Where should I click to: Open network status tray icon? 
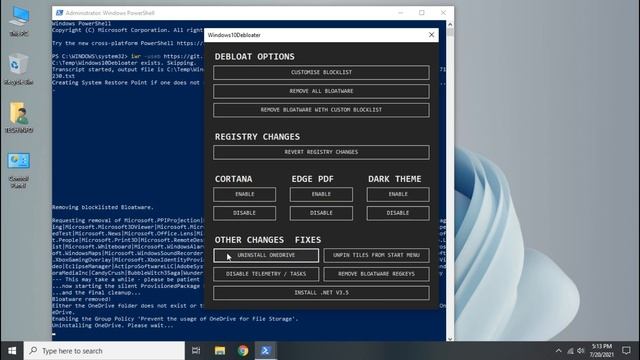click(570, 351)
